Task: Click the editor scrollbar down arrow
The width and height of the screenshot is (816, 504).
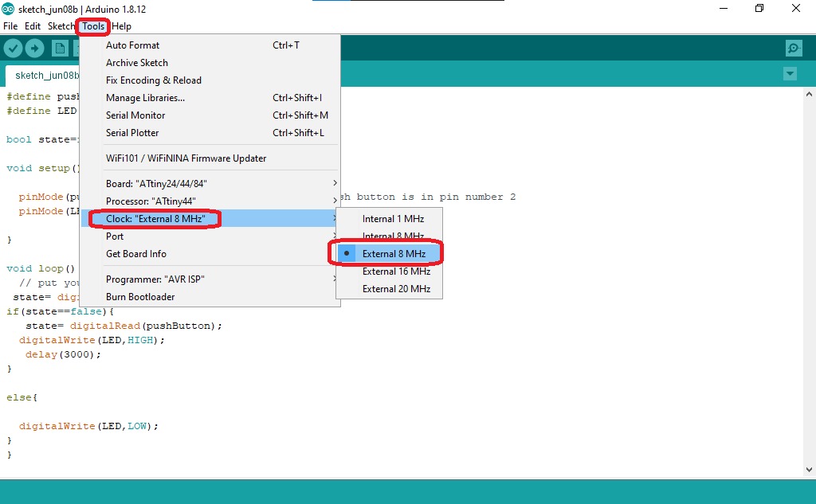Action: tap(809, 469)
